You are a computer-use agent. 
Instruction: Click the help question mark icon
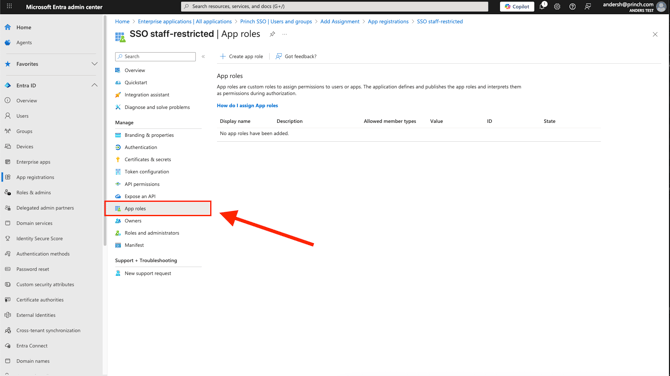pyautogui.click(x=573, y=6)
